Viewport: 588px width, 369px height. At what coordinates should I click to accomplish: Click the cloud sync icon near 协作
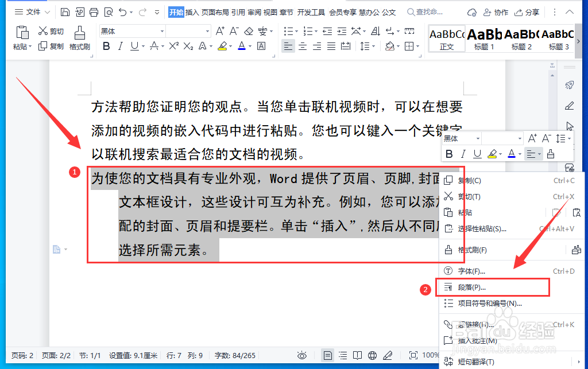pos(472,13)
